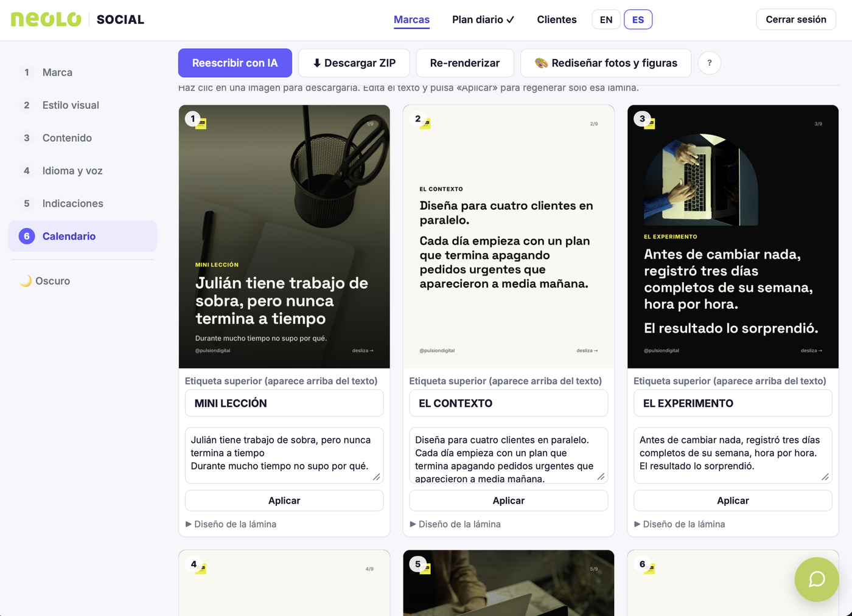
Task: Edit the MINI LECCIÓN label field
Action: 284,403
